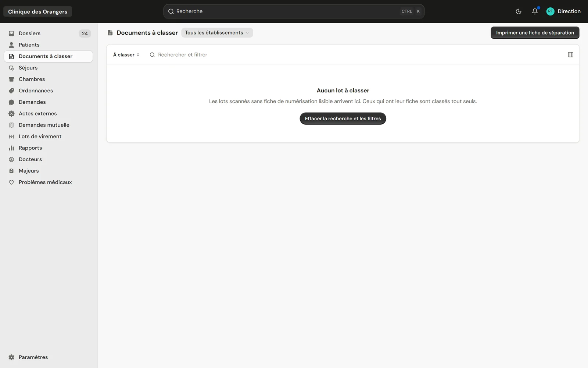Go to Rapports in the sidebar
Viewport: 588px width, 368px height.
pyautogui.click(x=49, y=148)
